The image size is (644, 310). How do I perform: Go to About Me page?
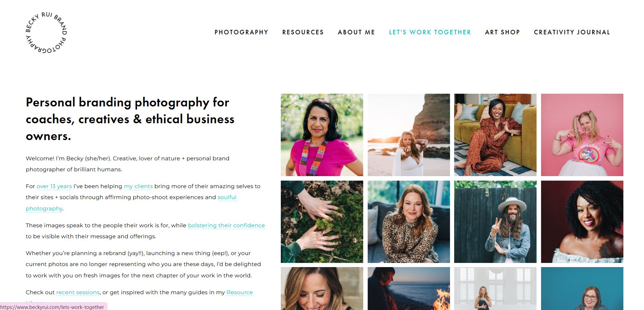[356, 32]
